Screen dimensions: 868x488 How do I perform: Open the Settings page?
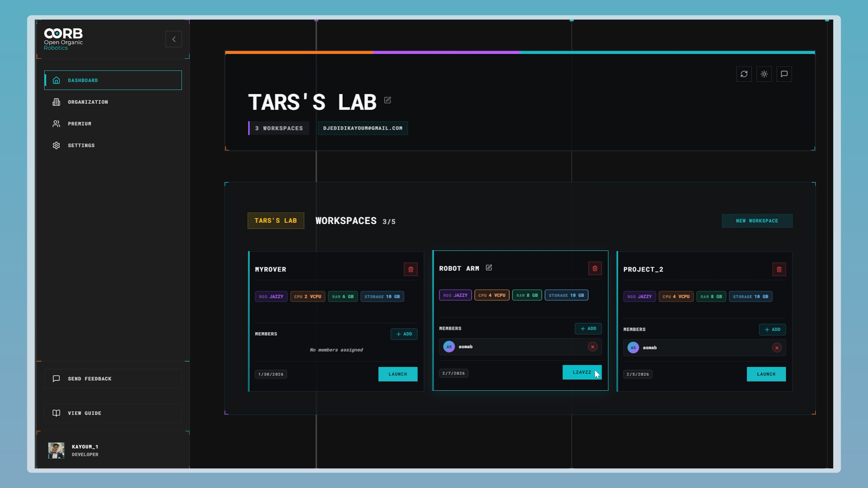tap(81, 145)
